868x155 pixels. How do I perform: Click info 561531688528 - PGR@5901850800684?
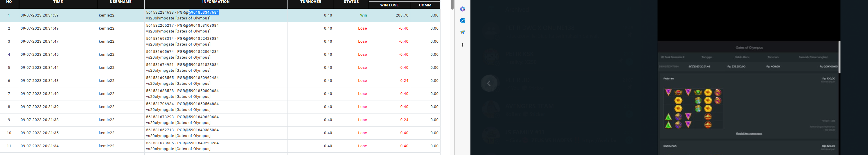(182, 91)
